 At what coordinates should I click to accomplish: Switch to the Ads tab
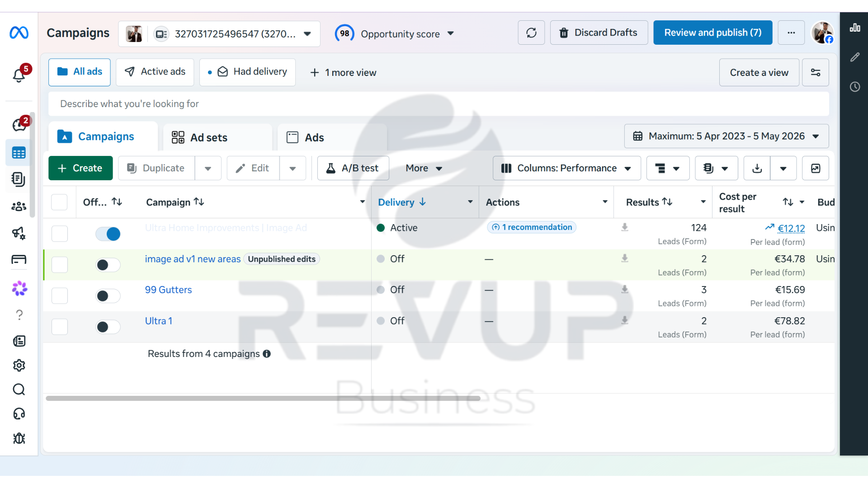pos(332,137)
